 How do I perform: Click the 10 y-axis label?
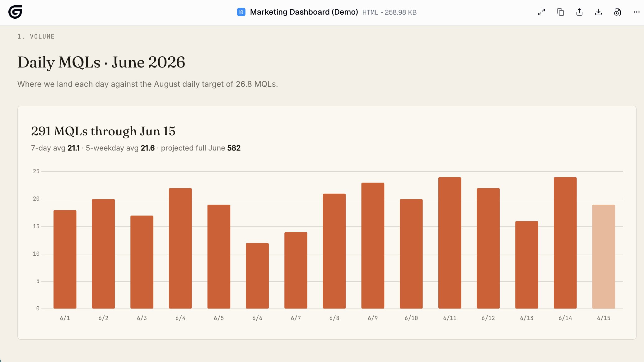tap(36, 254)
